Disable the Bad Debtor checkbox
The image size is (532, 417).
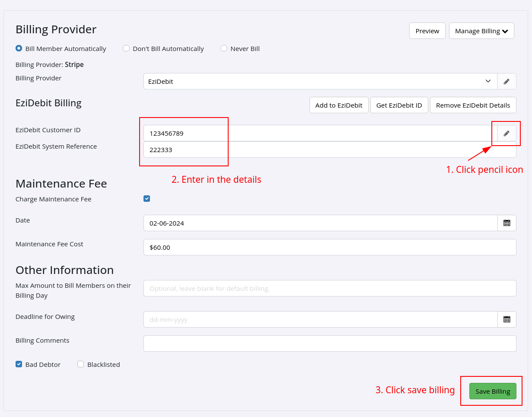19,364
